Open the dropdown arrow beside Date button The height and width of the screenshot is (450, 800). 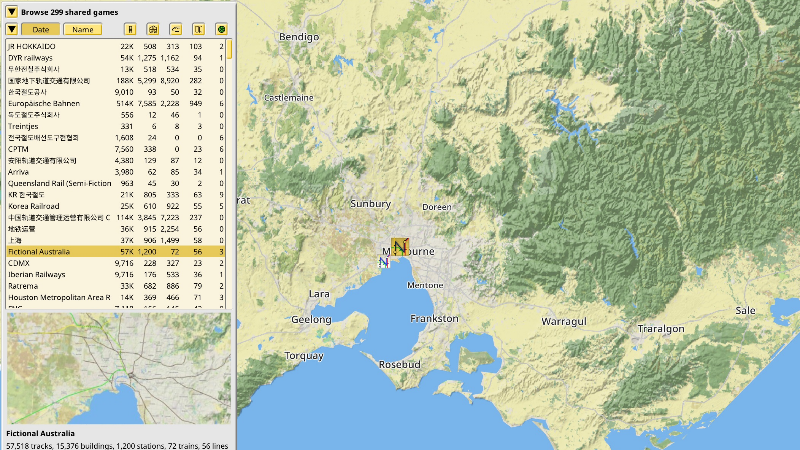pyautogui.click(x=11, y=29)
